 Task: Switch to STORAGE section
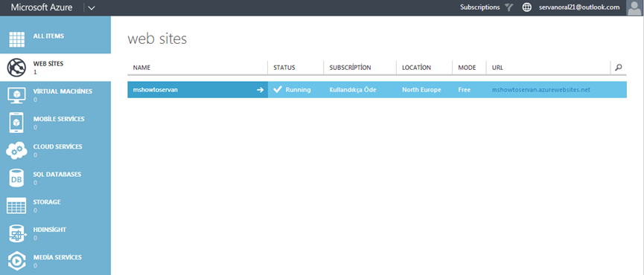pyautogui.click(x=47, y=202)
